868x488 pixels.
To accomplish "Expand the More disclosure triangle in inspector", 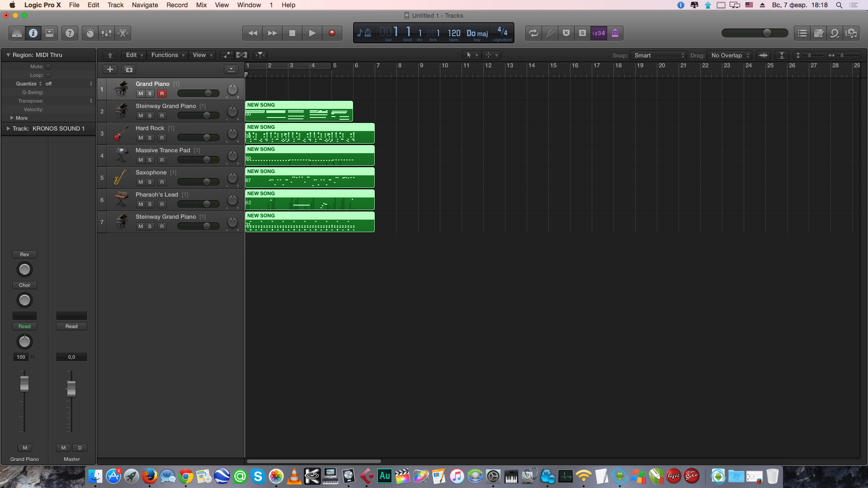I will tap(12, 118).
